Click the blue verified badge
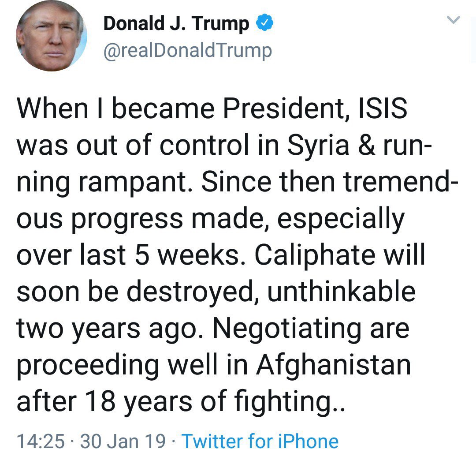The height and width of the screenshot is (449, 476). tap(265, 23)
